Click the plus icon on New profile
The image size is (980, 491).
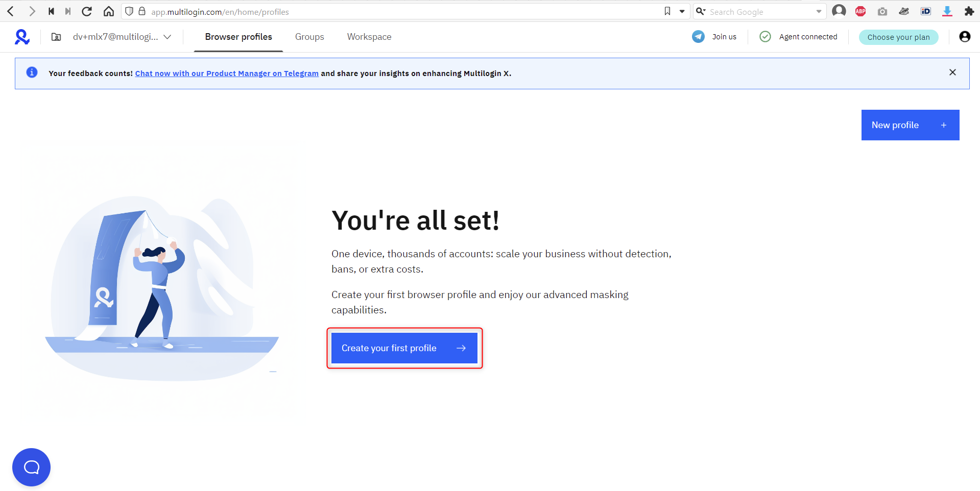[x=944, y=125]
